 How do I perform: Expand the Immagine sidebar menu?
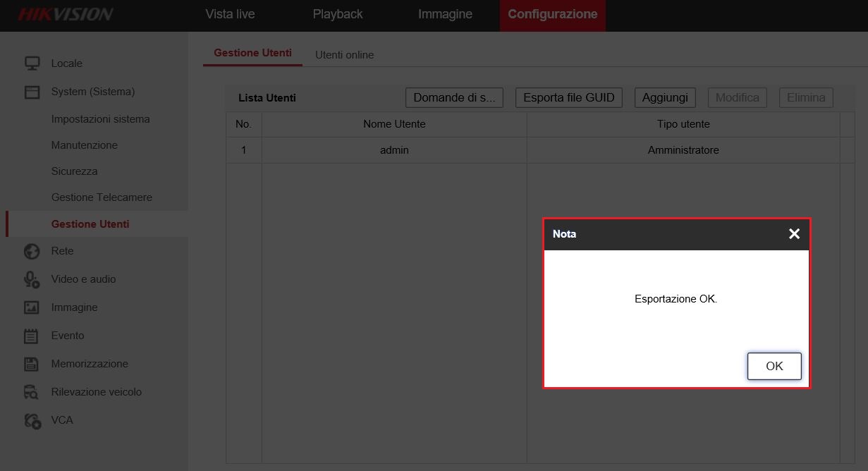coord(74,307)
